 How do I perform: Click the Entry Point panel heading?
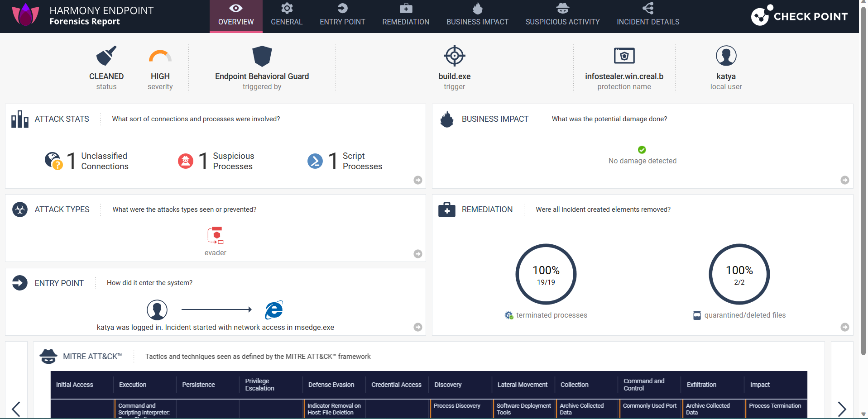(x=59, y=283)
